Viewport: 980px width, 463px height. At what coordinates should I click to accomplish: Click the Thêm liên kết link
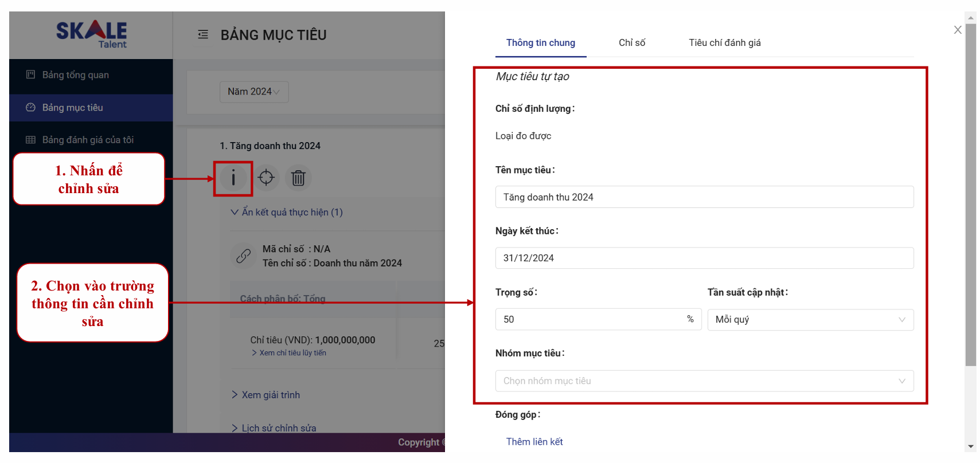tap(534, 442)
